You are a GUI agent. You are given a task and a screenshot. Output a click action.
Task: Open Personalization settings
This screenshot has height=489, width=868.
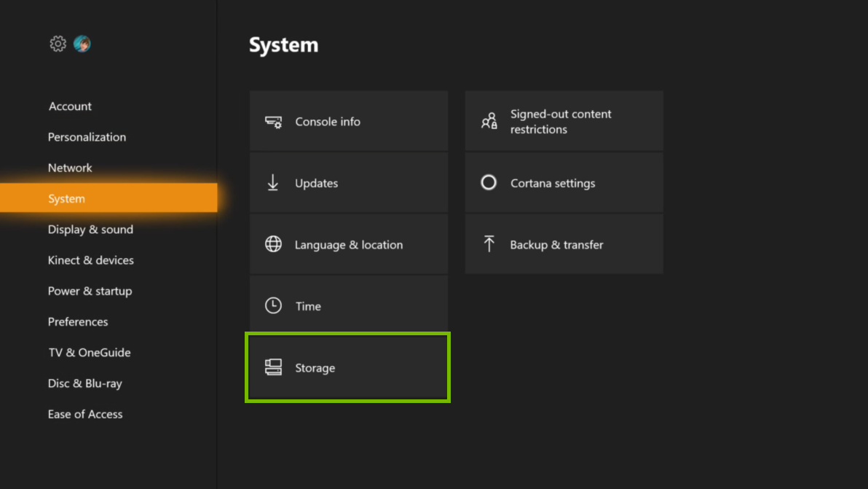tap(87, 137)
